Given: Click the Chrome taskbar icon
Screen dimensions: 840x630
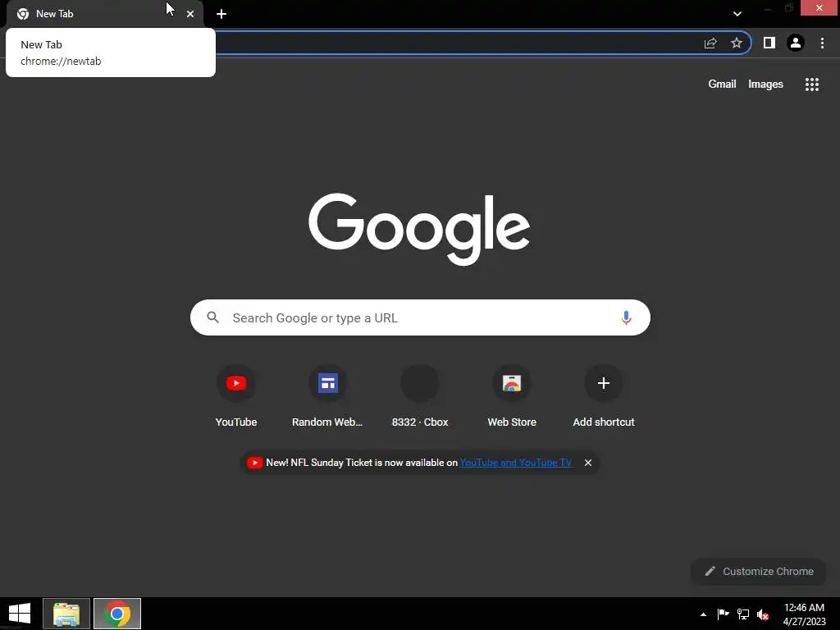Looking at the screenshot, I should coord(117,614).
